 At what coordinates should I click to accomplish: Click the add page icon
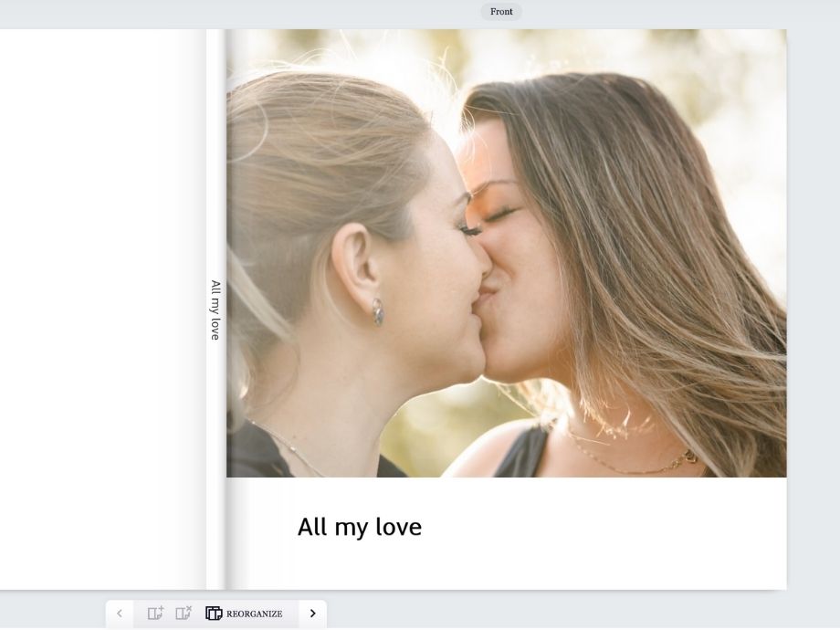(155, 613)
